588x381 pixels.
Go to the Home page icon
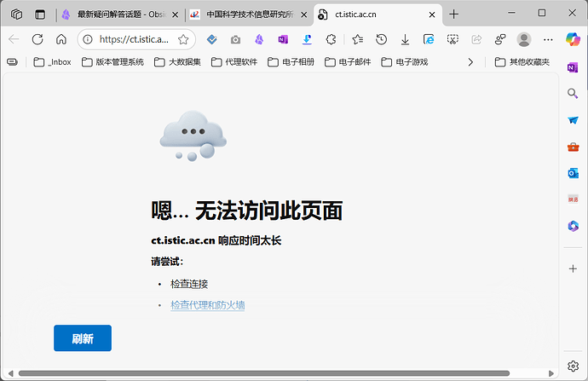click(61, 39)
